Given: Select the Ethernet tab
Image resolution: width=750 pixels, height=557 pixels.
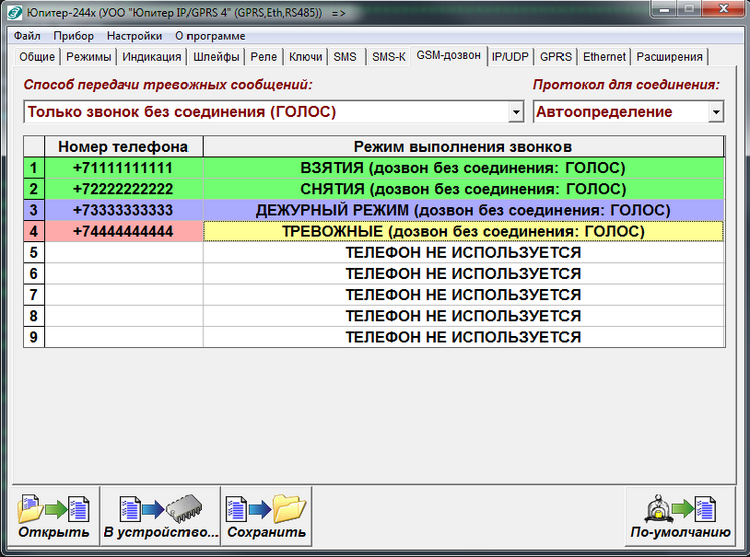Looking at the screenshot, I should coord(604,57).
